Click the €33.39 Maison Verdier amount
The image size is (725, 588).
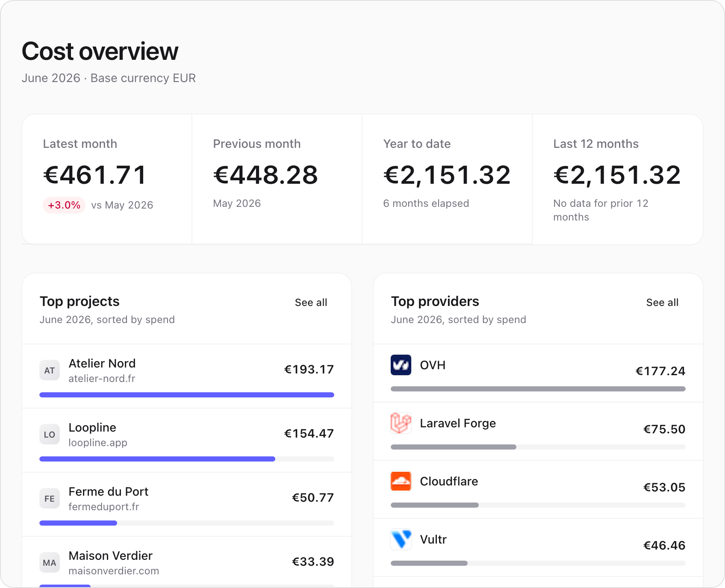(313, 562)
